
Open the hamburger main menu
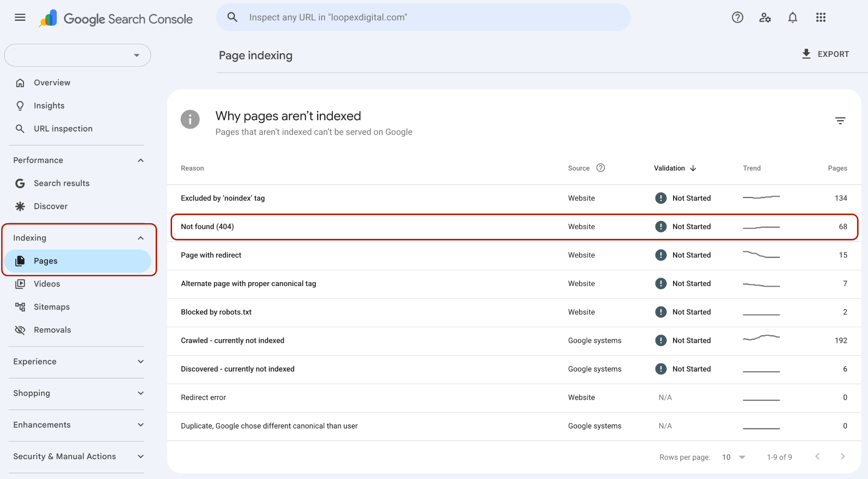pos(20,17)
